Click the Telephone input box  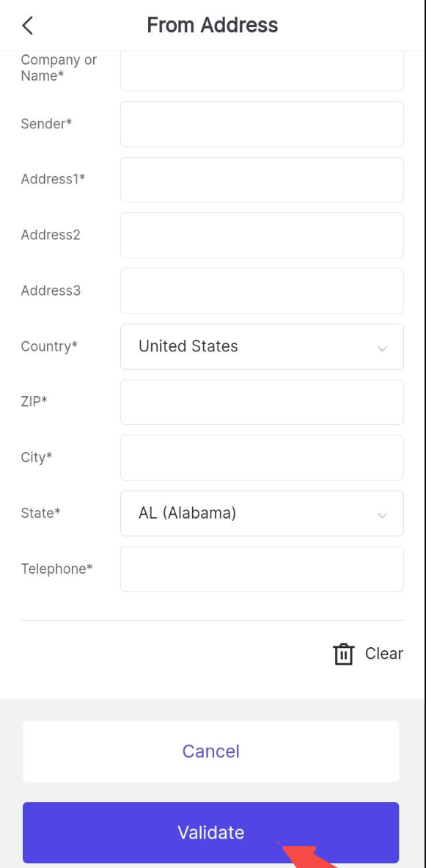click(262, 569)
